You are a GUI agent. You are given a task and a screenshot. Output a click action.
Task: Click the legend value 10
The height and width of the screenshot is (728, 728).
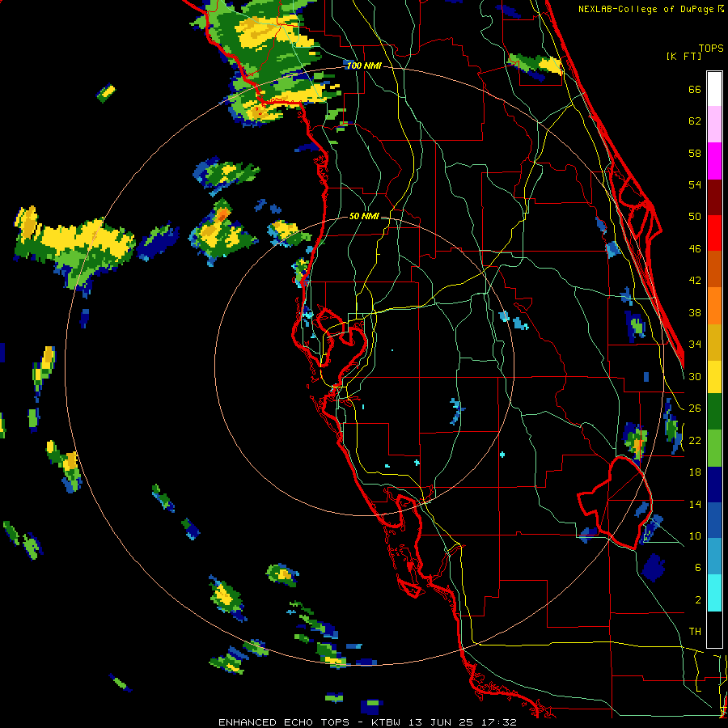pos(695,535)
